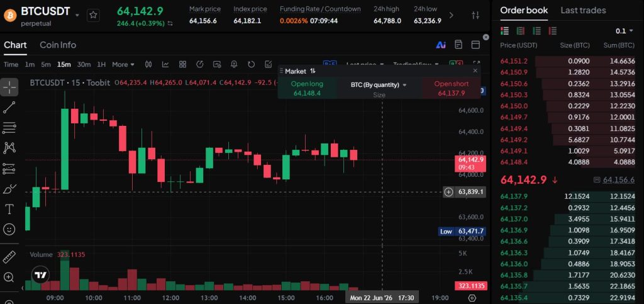Expand the More timeframes dropdown

pos(123,64)
